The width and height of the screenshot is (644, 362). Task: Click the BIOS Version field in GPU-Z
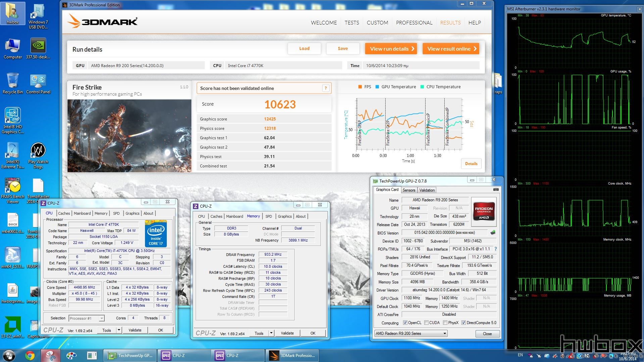(x=445, y=232)
